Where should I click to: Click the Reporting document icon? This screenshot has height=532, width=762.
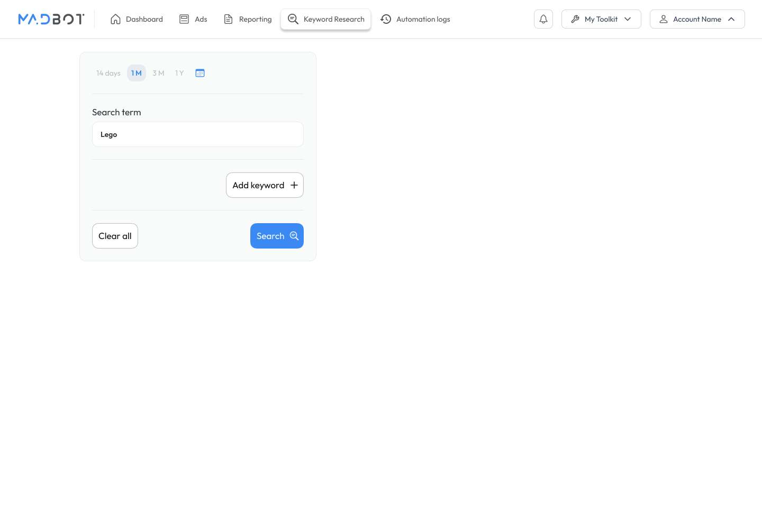[x=229, y=19]
